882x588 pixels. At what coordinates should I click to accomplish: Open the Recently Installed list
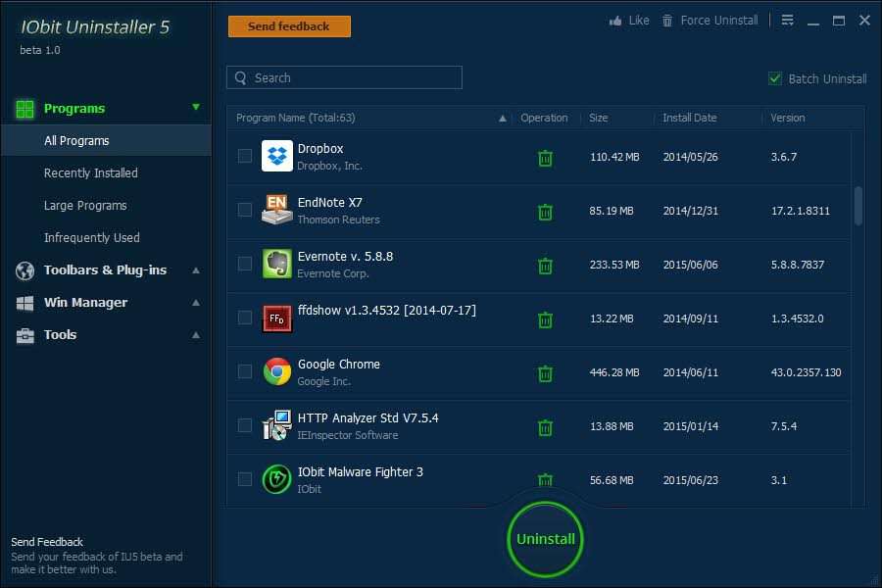click(91, 173)
